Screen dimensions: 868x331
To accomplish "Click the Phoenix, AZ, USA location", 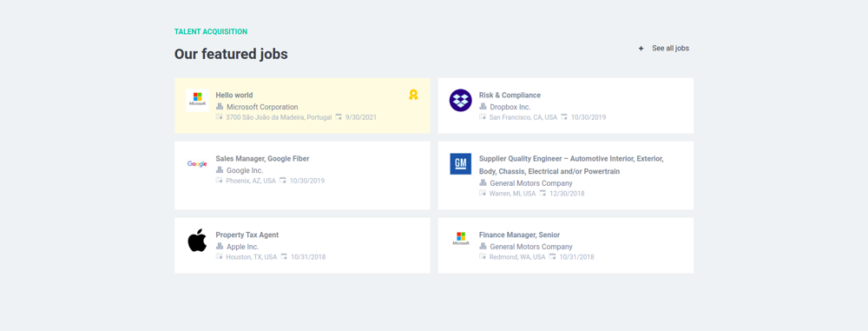I will pyautogui.click(x=251, y=182).
